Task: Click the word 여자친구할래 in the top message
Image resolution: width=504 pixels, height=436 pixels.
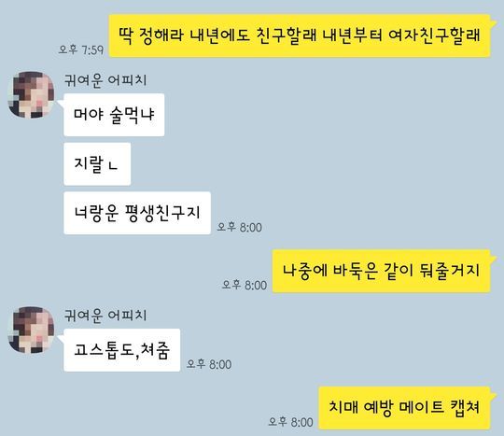Action: (x=434, y=35)
